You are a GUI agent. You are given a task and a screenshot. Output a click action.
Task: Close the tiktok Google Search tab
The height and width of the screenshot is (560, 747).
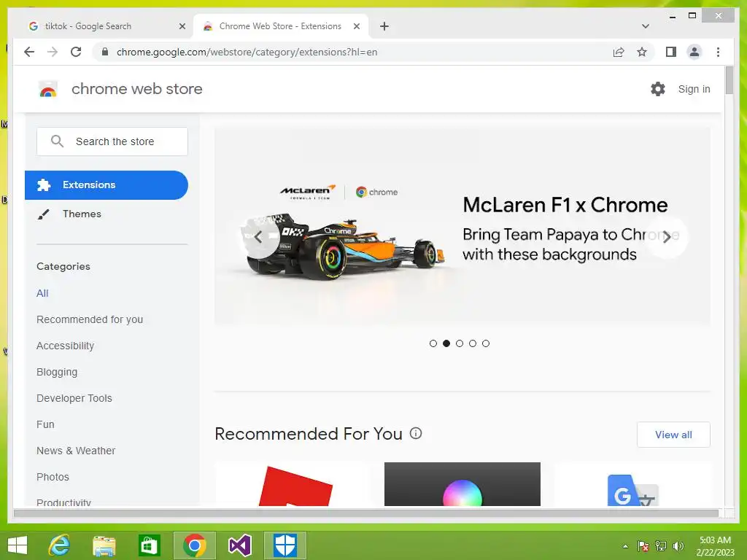point(182,26)
